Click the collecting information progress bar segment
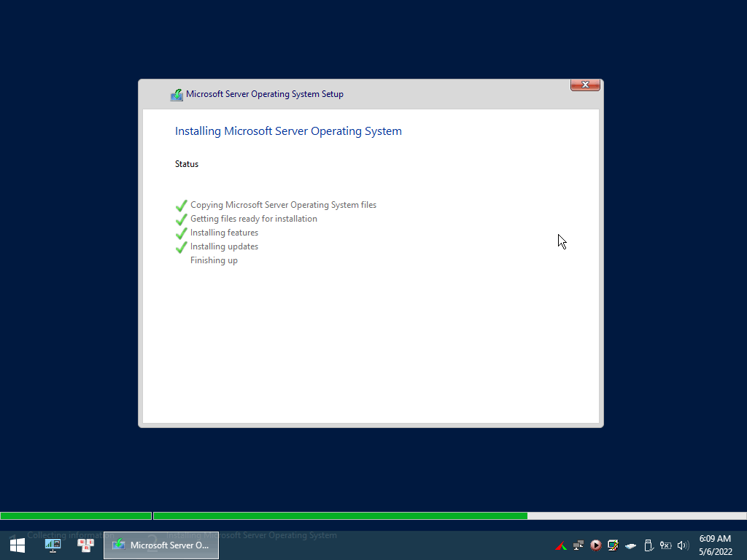This screenshot has height=560, width=747. click(x=76, y=516)
